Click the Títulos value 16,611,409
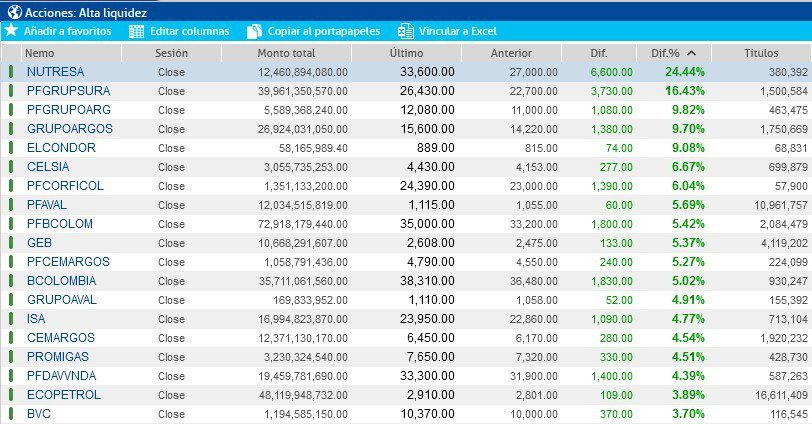This screenshot has height=424, width=812. click(x=781, y=395)
